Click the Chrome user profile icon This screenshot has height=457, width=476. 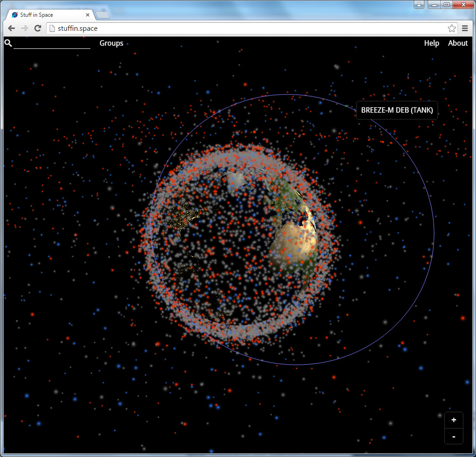point(419,5)
